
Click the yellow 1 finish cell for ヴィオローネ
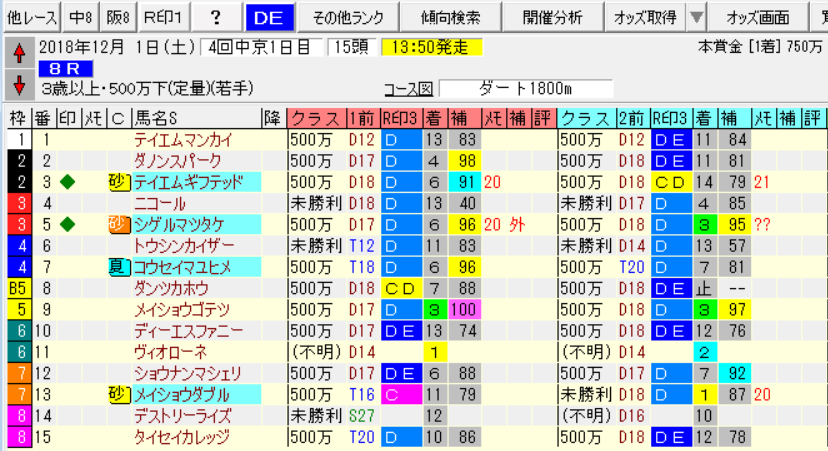click(435, 352)
